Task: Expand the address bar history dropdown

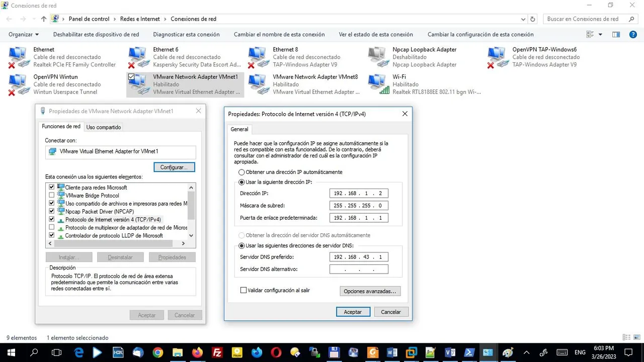Action: point(523,19)
